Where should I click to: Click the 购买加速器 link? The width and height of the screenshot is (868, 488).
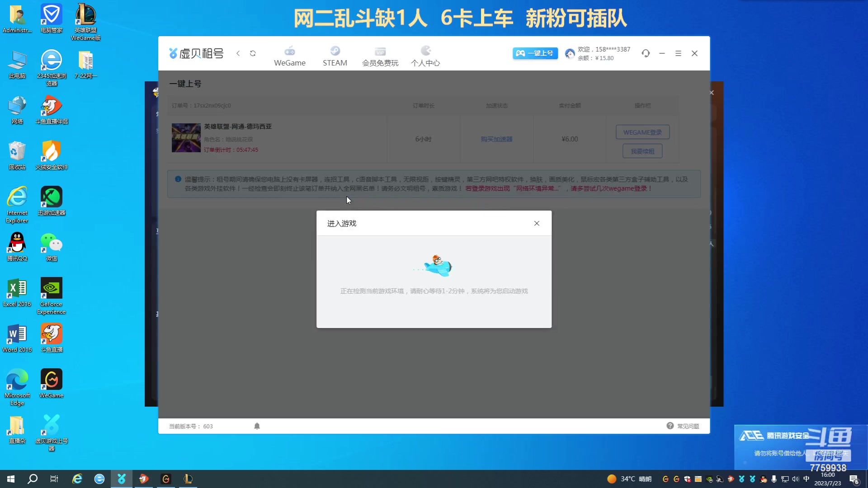click(x=496, y=139)
